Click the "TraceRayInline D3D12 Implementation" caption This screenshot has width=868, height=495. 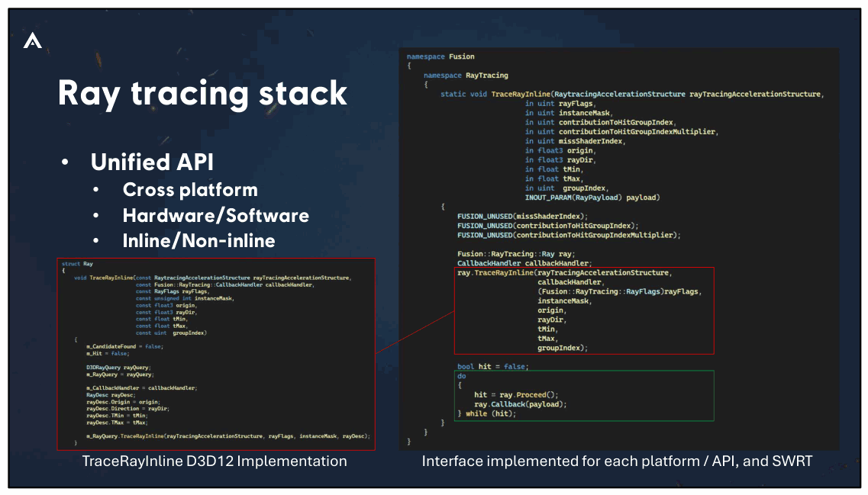215,461
